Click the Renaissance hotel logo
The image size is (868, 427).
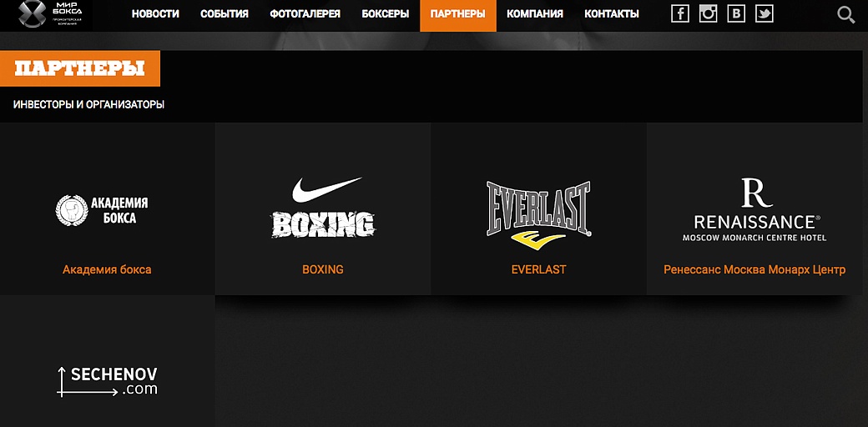754,209
